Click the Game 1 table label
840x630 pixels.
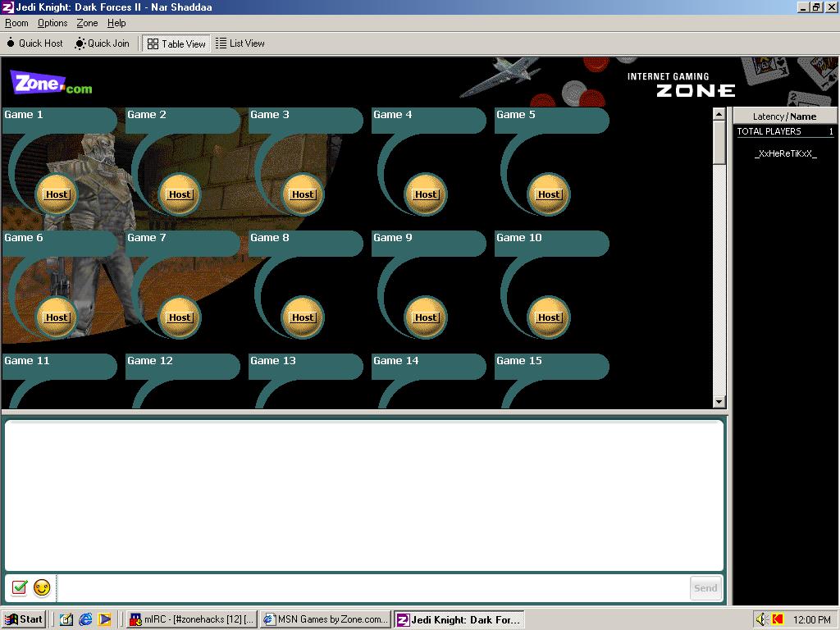tap(24, 115)
